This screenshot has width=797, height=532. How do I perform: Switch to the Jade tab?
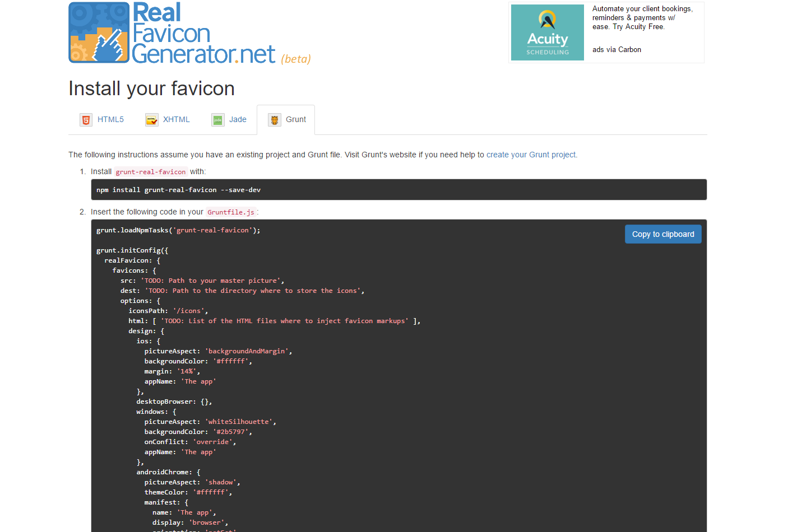coord(229,120)
